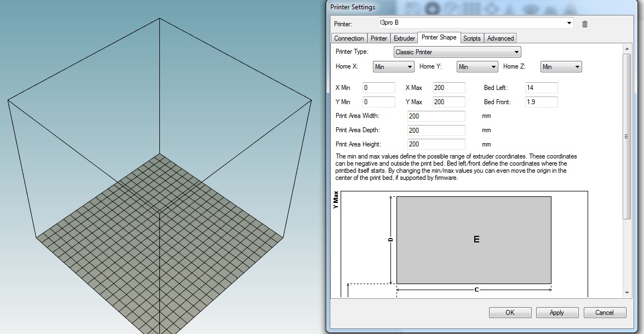644x334 pixels.
Task: Switch to the Extruder tab
Action: point(404,38)
